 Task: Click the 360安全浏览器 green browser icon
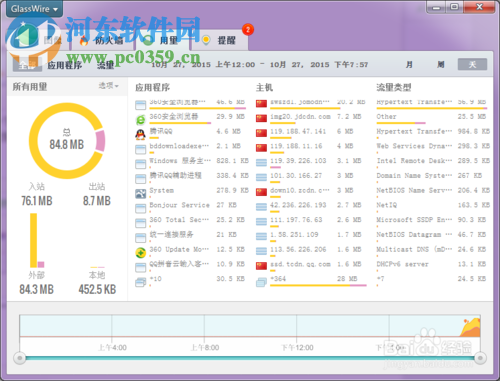[x=141, y=120]
